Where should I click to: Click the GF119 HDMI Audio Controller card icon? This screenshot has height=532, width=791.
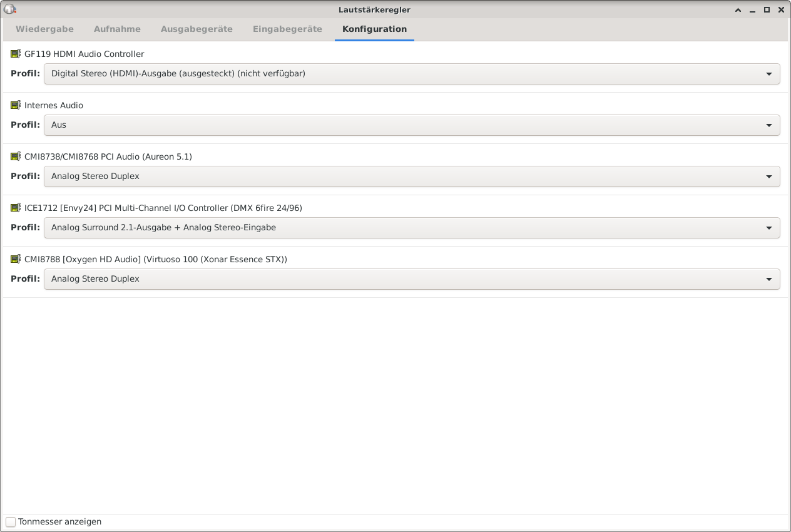(x=16, y=54)
